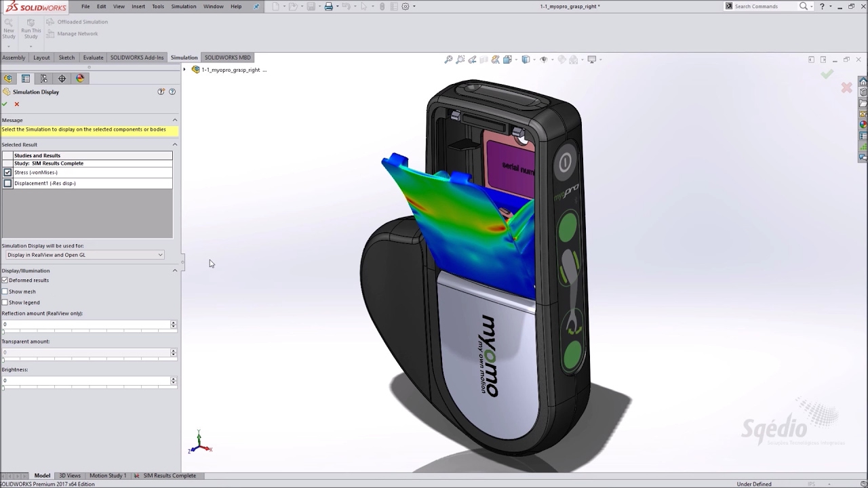Click the viewport confirmation corner green check
The image size is (868, 488).
pos(827,74)
